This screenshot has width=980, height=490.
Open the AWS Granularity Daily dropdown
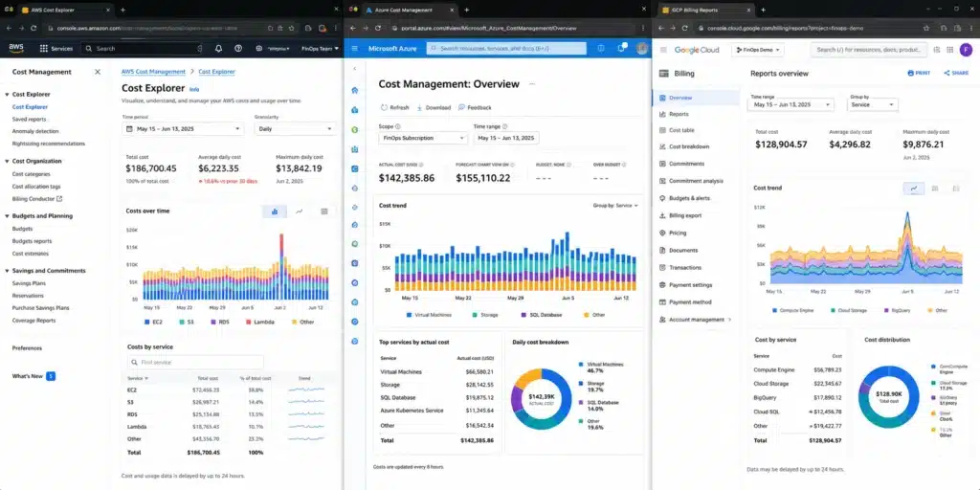(295, 129)
